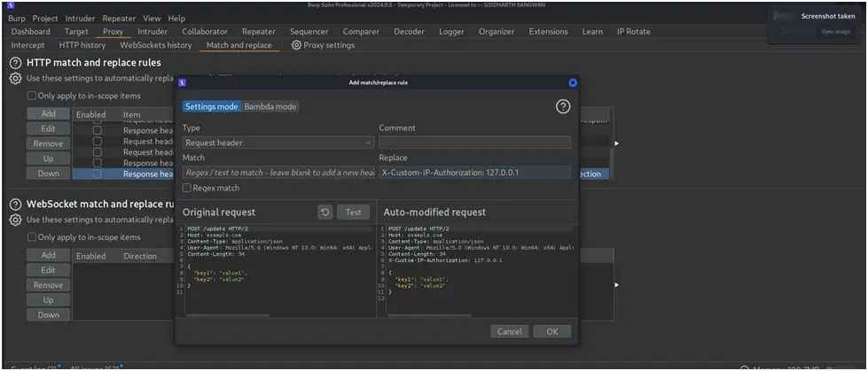Viewport: 868px width, 371px height.
Task: Toggle Only apply to in-scope items for WebSocket rules
Action: pyautogui.click(x=32, y=237)
